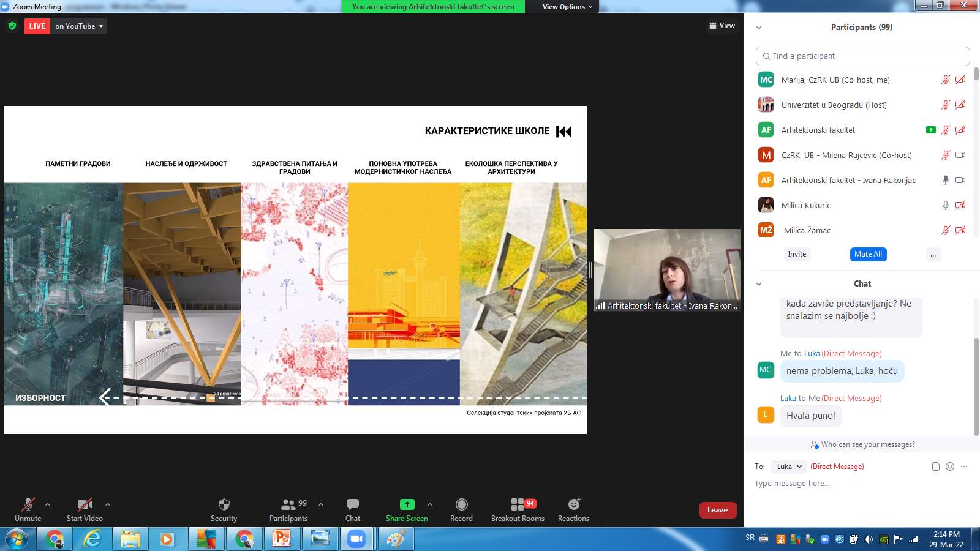
Task: Toggle Milica Kukuric's microphone
Action: [x=945, y=205]
